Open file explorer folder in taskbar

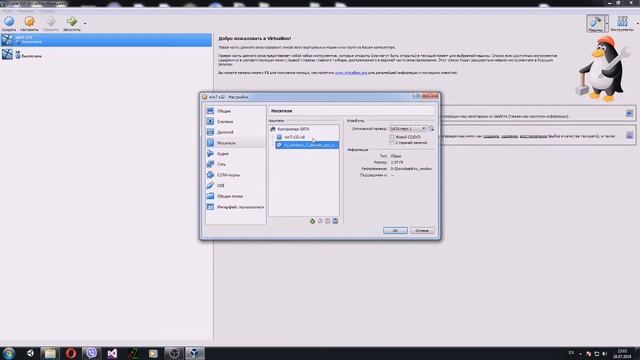tap(50, 353)
